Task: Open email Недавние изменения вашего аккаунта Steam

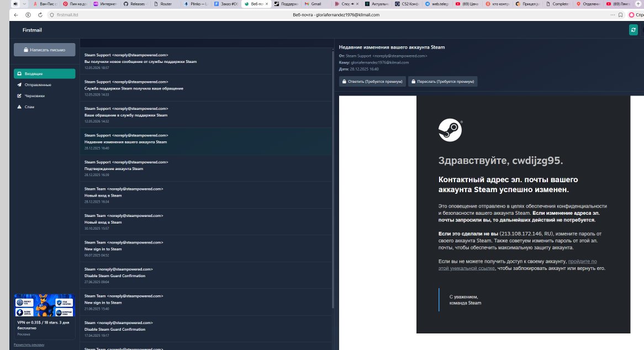Action: coord(206,141)
